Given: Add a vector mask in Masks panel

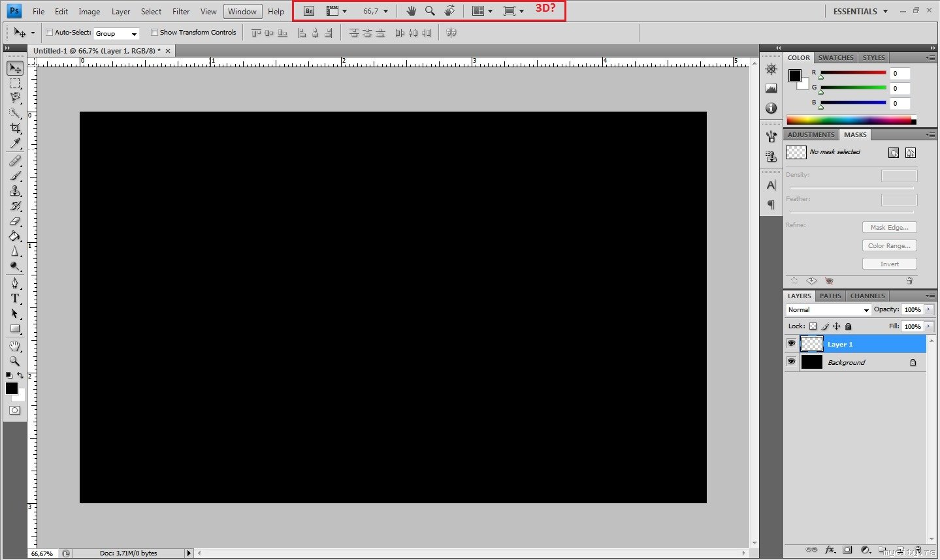Looking at the screenshot, I should pos(911,153).
